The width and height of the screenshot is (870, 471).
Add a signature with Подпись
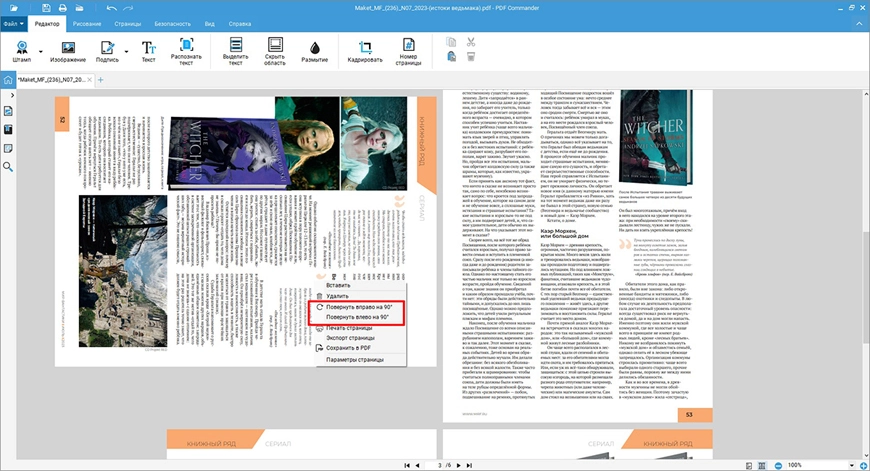[x=107, y=51]
